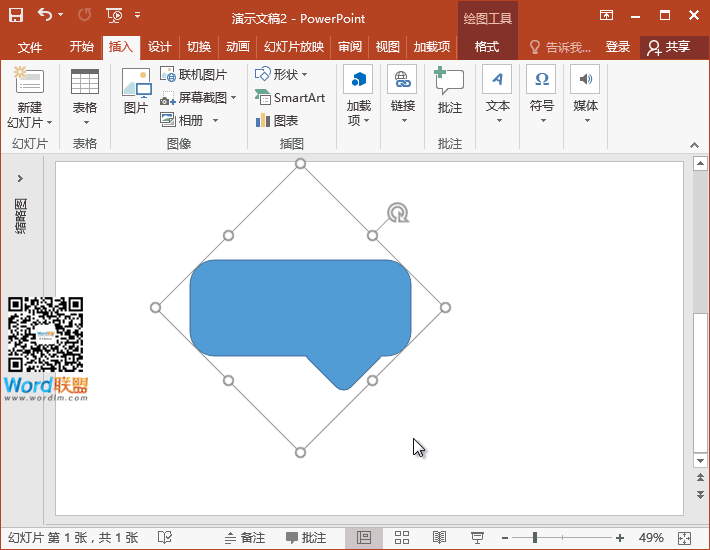Toggle the 备注 notes pane
Screen dimensions: 710x550
coord(245,537)
